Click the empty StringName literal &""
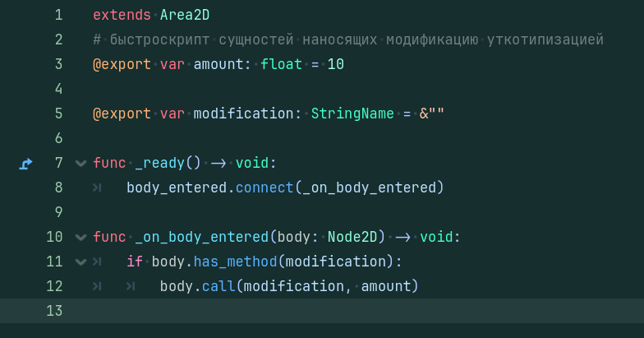 click(x=432, y=113)
